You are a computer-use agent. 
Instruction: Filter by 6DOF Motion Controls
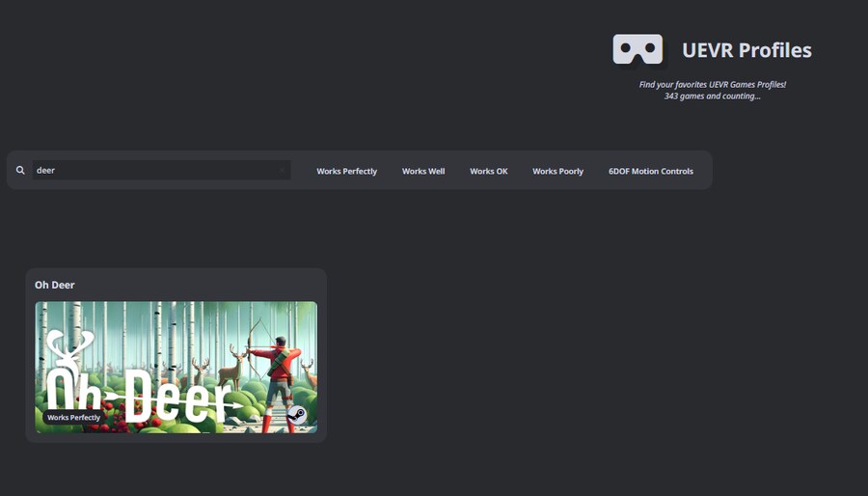click(650, 172)
